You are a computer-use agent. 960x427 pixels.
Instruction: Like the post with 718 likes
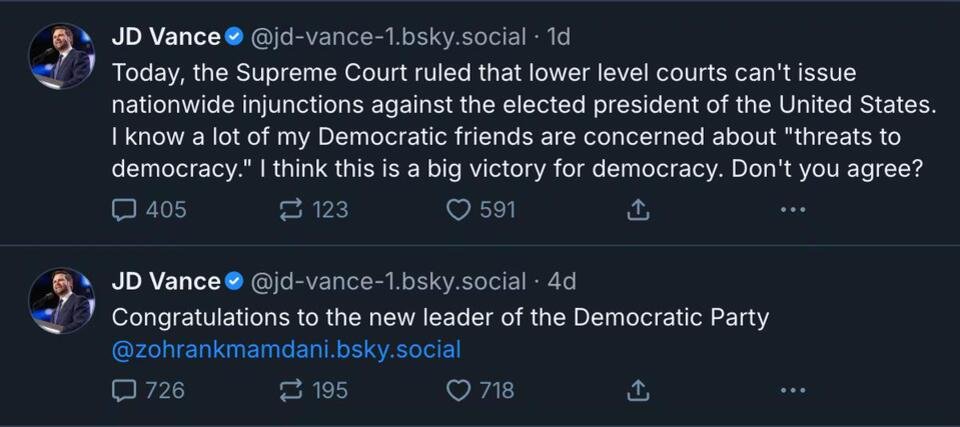[481, 390]
